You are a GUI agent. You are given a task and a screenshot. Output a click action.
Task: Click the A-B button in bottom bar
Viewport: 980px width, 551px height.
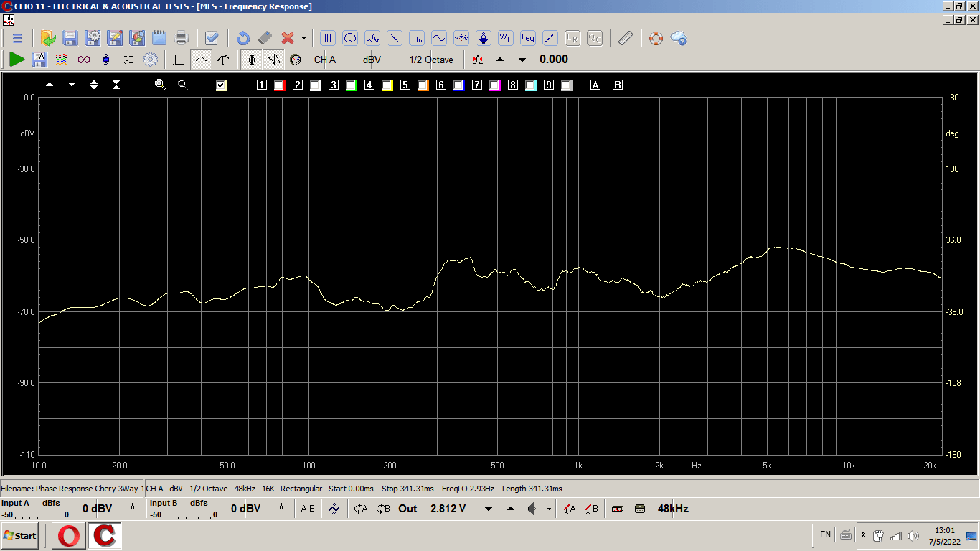(x=308, y=509)
